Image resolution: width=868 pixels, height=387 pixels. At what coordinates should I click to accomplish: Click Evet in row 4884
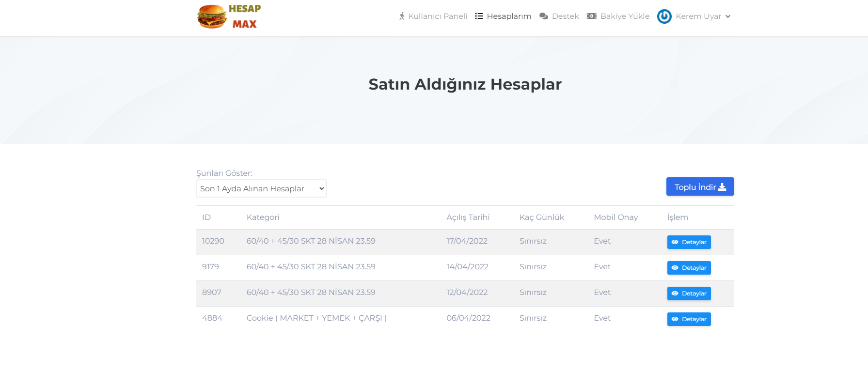(x=602, y=318)
